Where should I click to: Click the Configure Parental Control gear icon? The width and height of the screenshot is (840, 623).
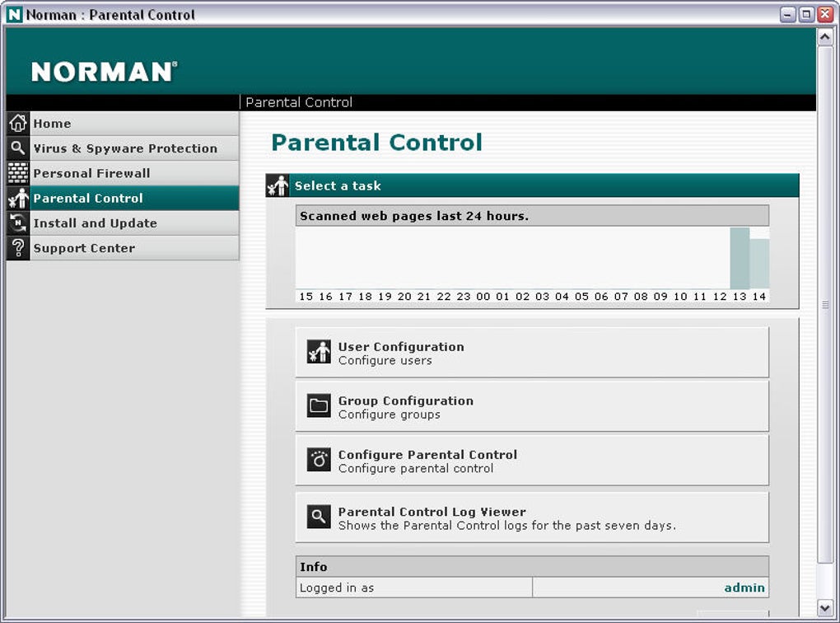319,460
